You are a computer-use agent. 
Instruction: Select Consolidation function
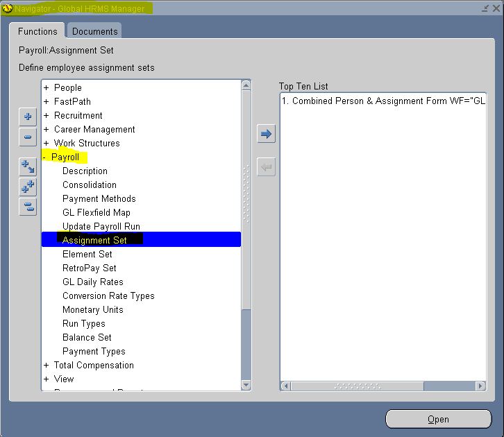90,185
